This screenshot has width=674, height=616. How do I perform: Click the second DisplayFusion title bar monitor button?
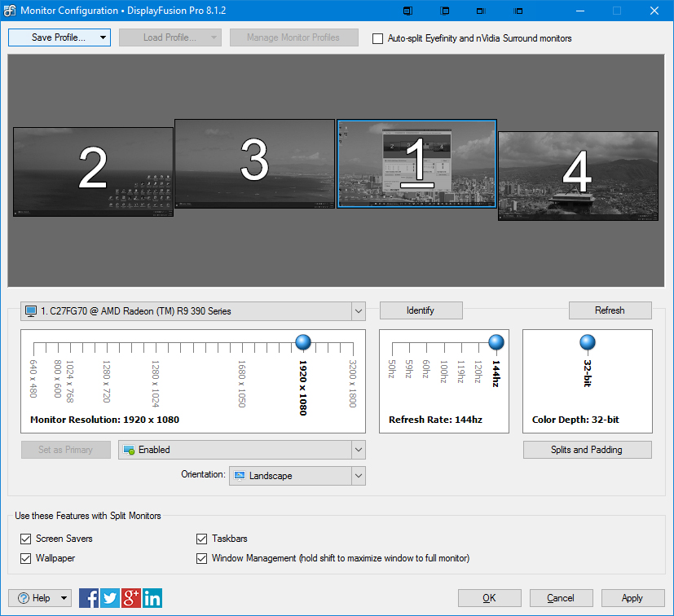point(445,11)
